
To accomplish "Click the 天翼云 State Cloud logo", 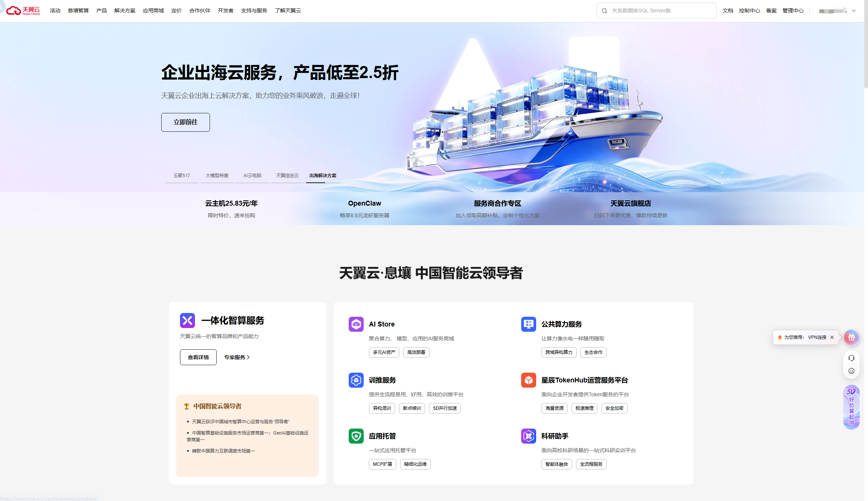I will (23, 11).
